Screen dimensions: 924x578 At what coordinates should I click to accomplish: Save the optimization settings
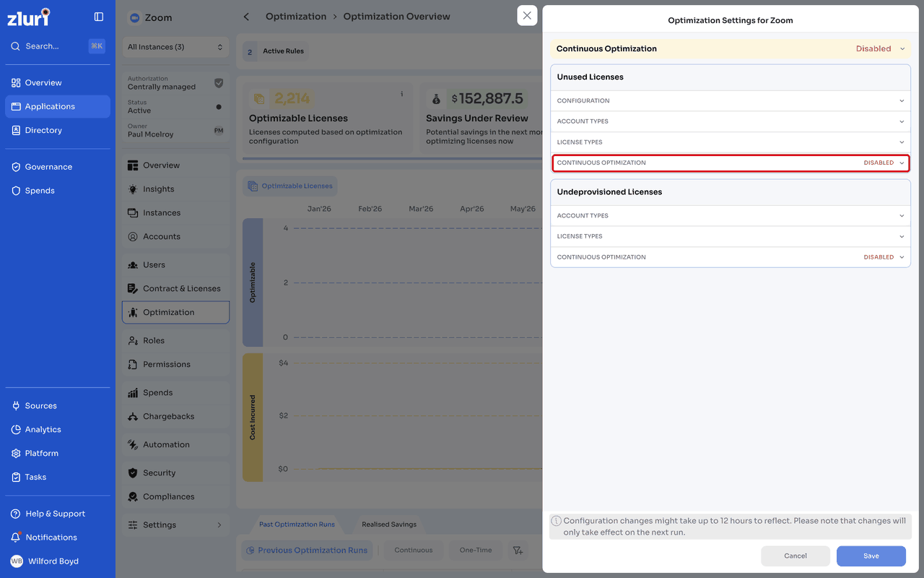pyautogui.click(x=871, y=556)
